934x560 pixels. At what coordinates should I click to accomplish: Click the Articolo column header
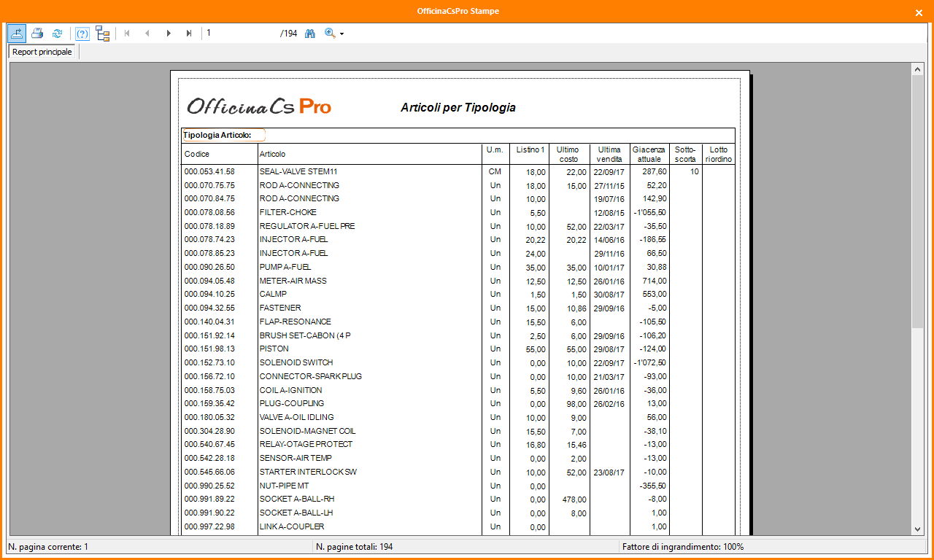tap(273, 155)
